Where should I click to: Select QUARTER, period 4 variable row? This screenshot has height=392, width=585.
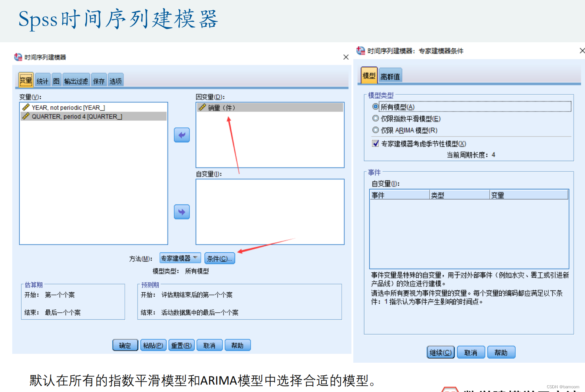(x=93, y=116)
